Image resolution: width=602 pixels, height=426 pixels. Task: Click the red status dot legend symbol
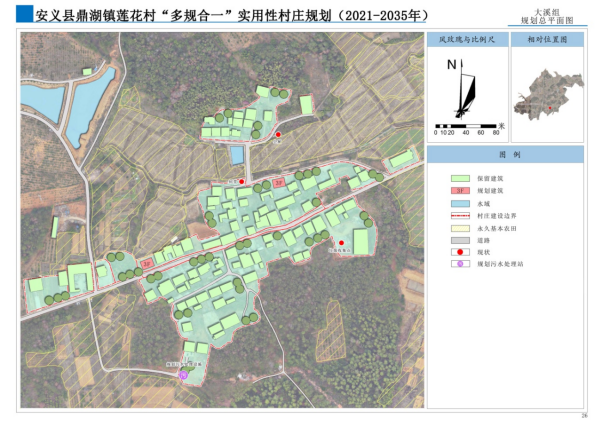pos(461,254)
